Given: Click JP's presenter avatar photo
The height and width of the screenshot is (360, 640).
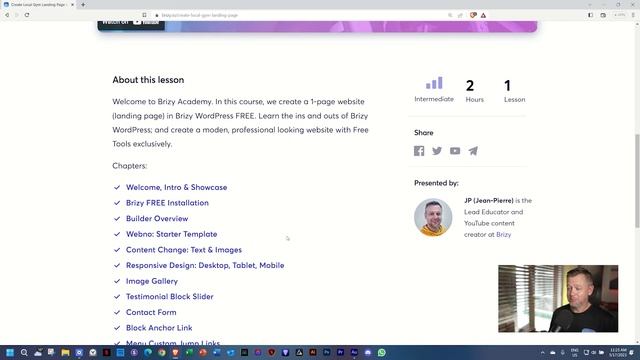Looking at the screenshot, I should pyautogui.click(x=433, y=217).
